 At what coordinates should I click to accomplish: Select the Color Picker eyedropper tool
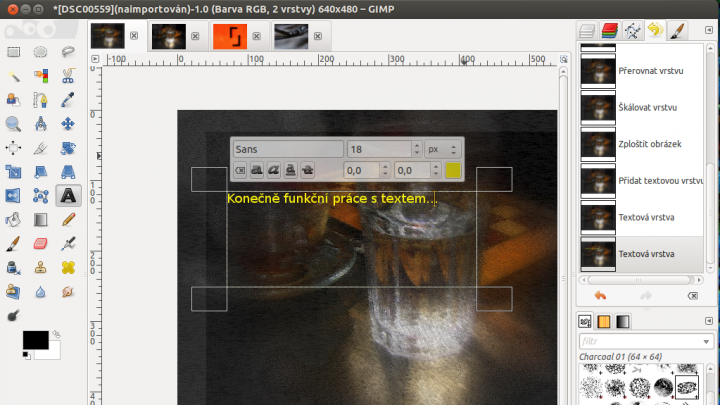point(68,100)
